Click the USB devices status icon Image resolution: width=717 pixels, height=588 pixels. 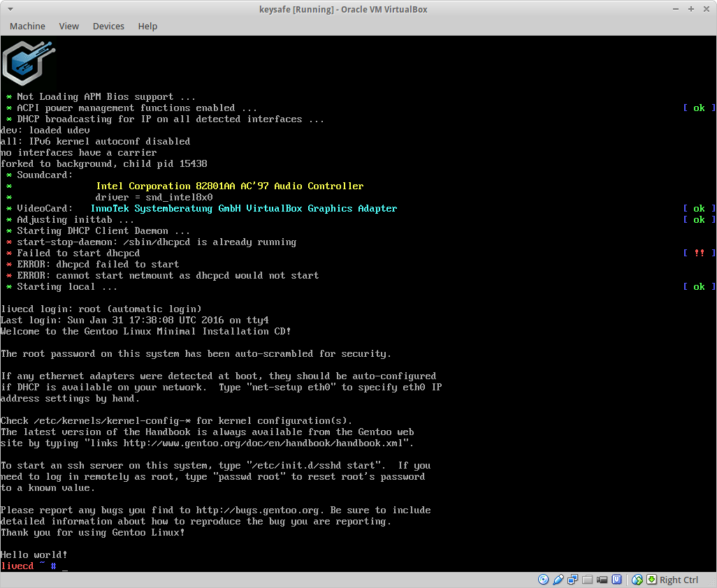[x=558, y=580]
